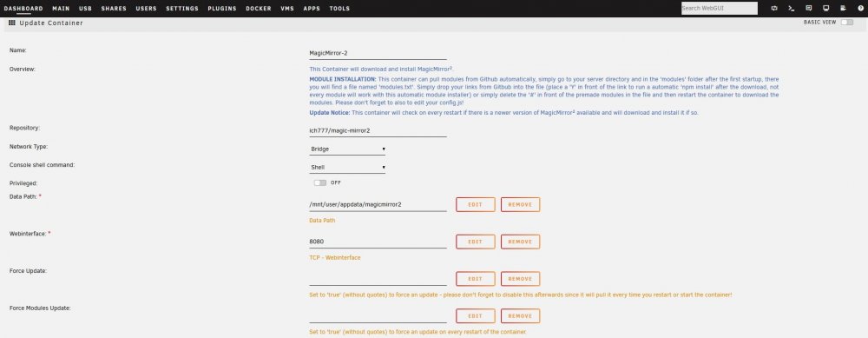
Task: Switch to the Shares menu
Action: tap(114, 9)
